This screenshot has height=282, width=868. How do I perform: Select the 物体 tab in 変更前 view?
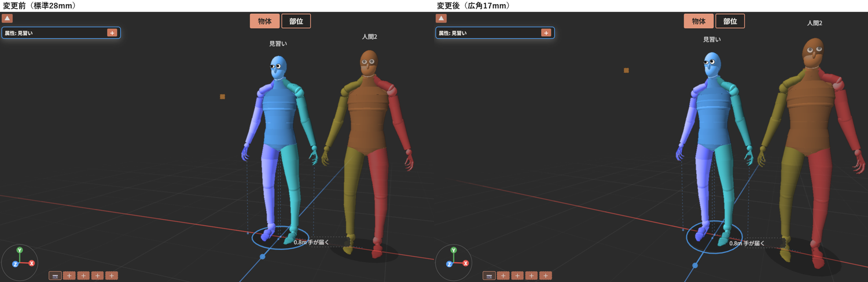click(265, 21)
